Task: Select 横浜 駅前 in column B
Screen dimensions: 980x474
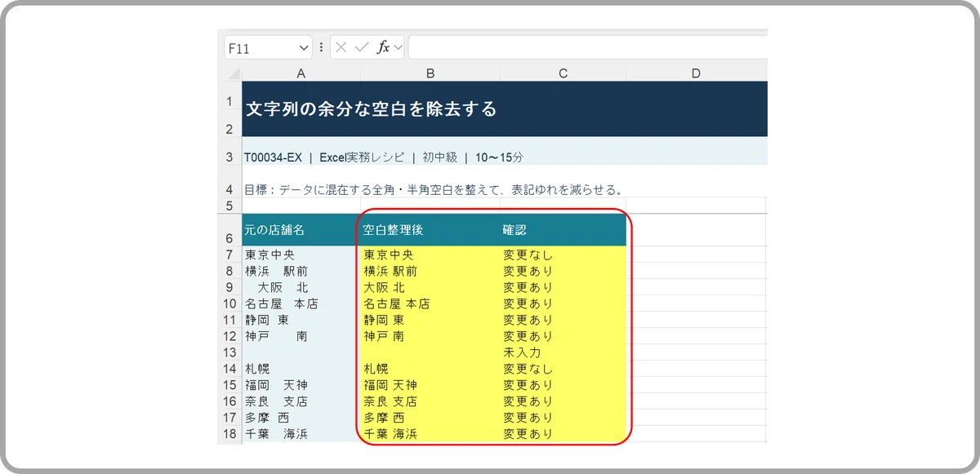Action: point(430,271)
